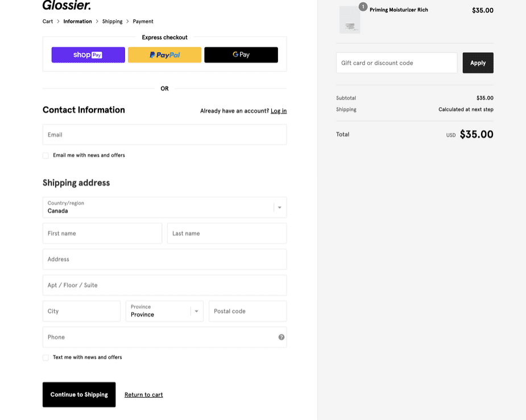Select the Postal code field

point(247,311)
